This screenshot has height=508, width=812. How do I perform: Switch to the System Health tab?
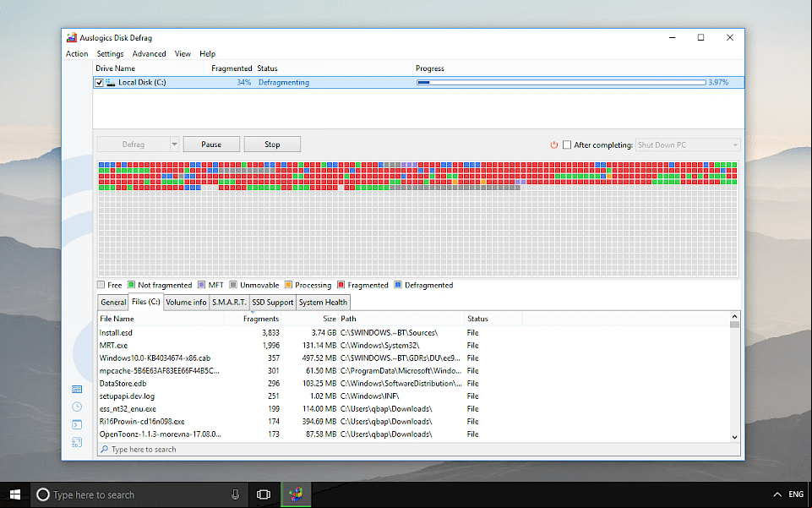[323, 303]
